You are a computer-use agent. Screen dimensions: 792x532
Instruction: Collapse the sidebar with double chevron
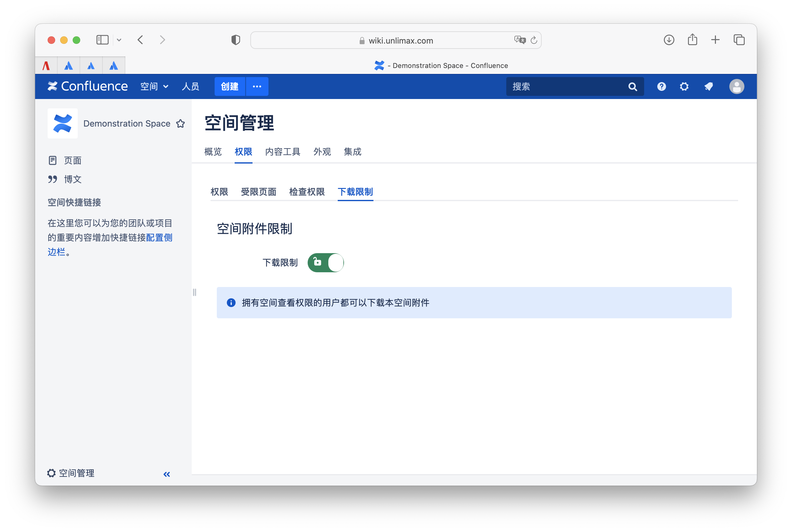pos(167,474)
